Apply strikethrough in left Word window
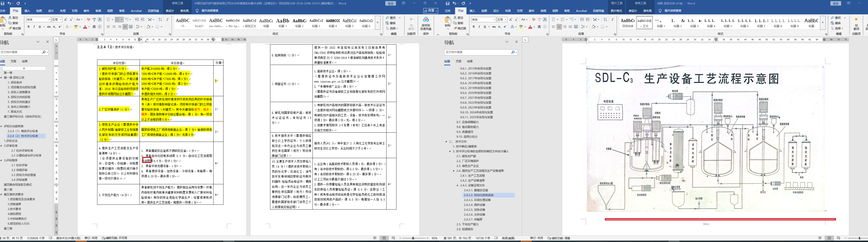 tap(49, 27)
